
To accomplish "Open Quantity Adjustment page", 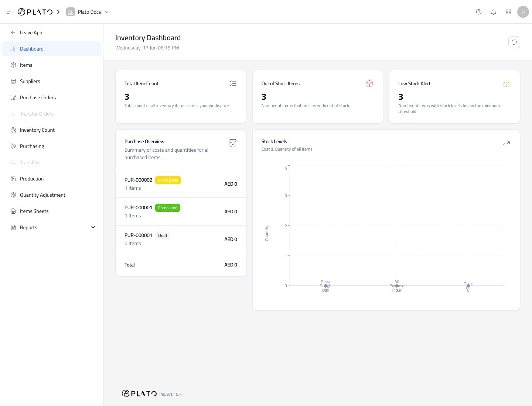I will click(x=52, y=195).
